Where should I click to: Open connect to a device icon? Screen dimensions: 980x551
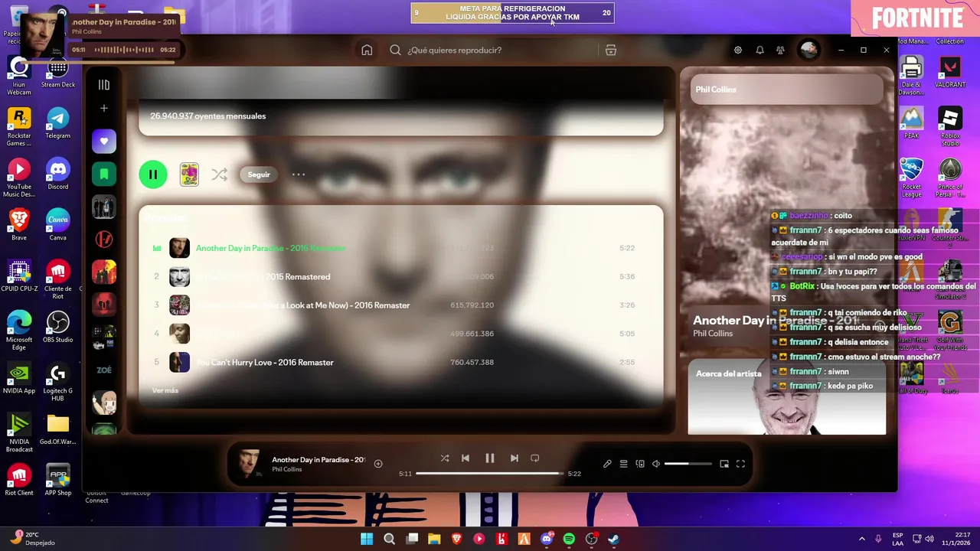(640, 464)
